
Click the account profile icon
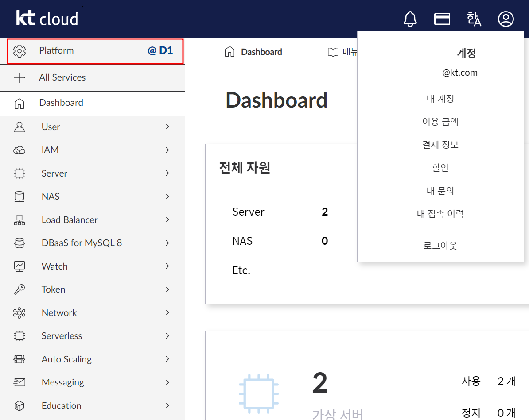[x=506, y=19]
